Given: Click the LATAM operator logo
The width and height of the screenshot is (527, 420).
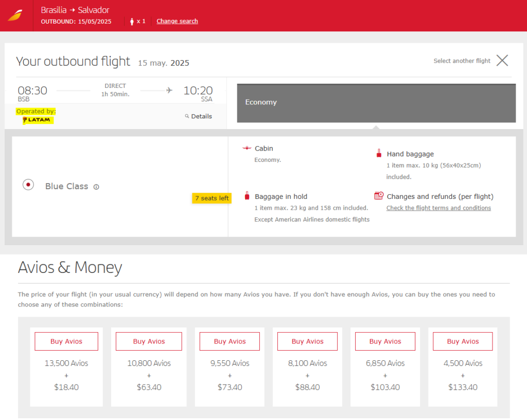Looking at the screenshot, I should point(37,120).
